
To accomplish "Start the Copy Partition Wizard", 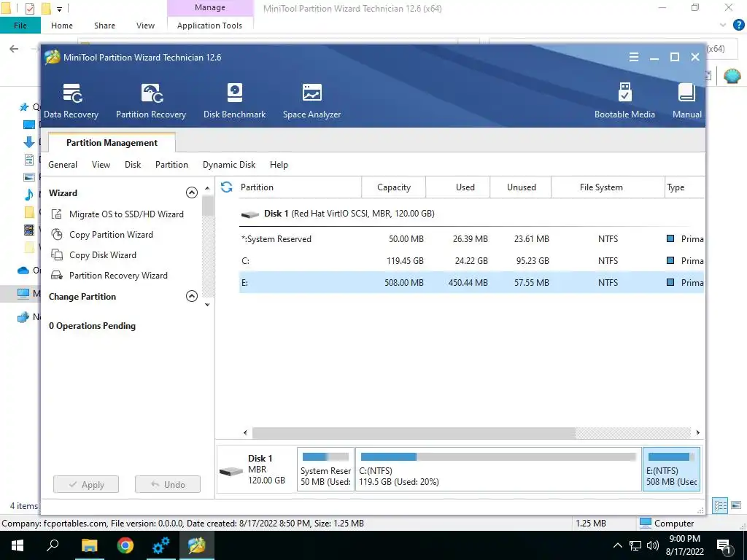I will [x=111, y=235].
